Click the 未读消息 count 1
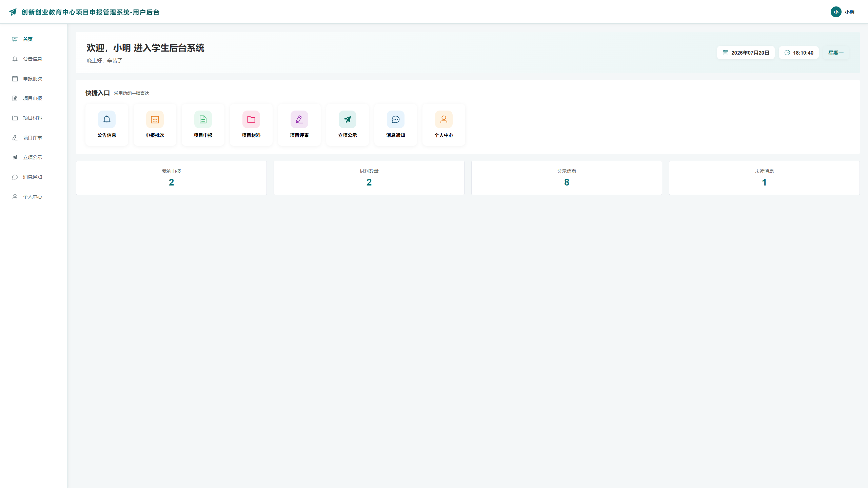The width and height of the screenshot is (868, 488). pos(764,182)
